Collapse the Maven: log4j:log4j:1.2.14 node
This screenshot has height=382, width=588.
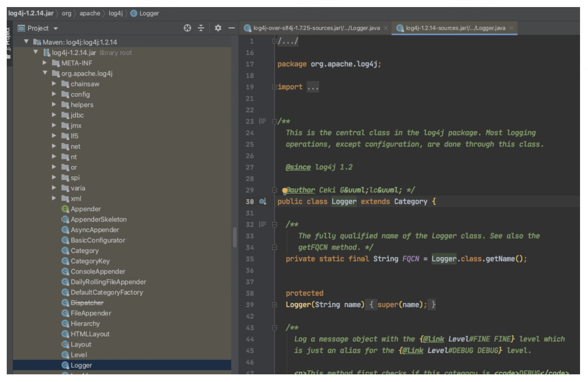click(x=26, y=41)
